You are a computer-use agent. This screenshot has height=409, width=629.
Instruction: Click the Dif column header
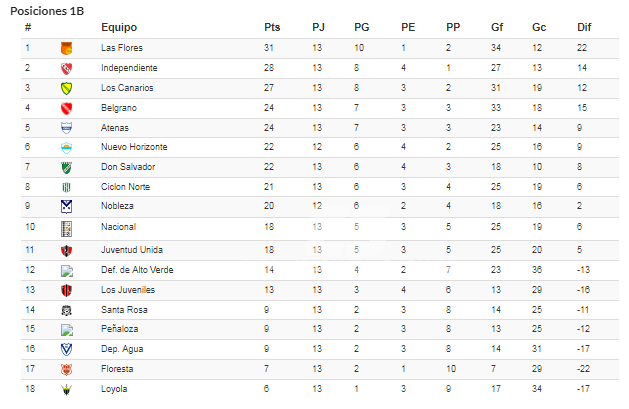[x=584, y=27]
